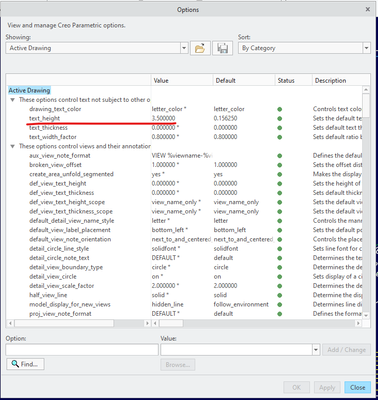Select default_view_note_orientation option
The image size is (378, 400).
click(x=70, y=239)
